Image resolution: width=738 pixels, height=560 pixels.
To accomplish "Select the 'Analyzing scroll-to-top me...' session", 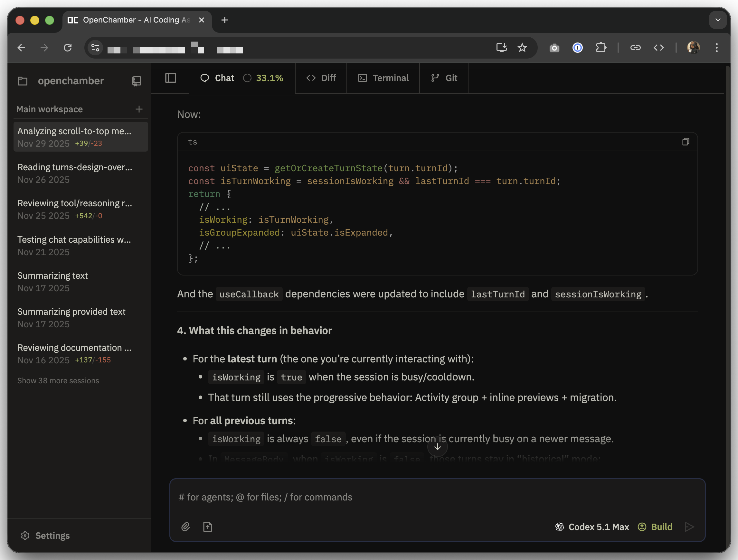I will click(x=81, y=137).
